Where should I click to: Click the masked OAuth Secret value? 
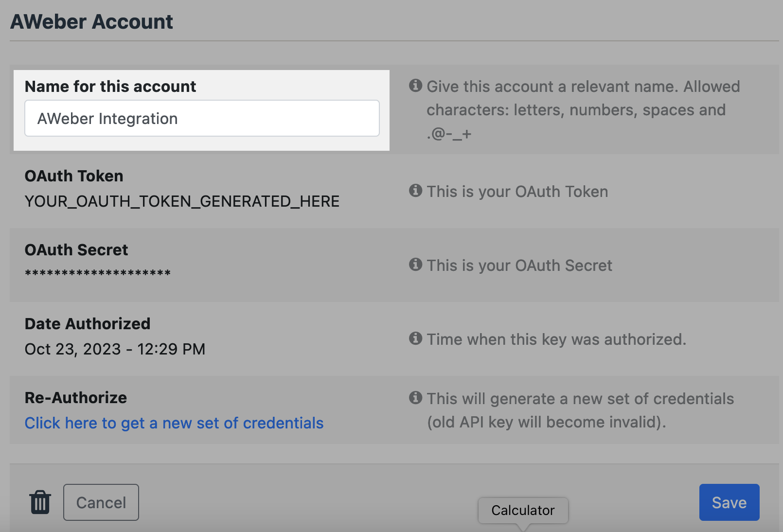(x=97, y=272)
